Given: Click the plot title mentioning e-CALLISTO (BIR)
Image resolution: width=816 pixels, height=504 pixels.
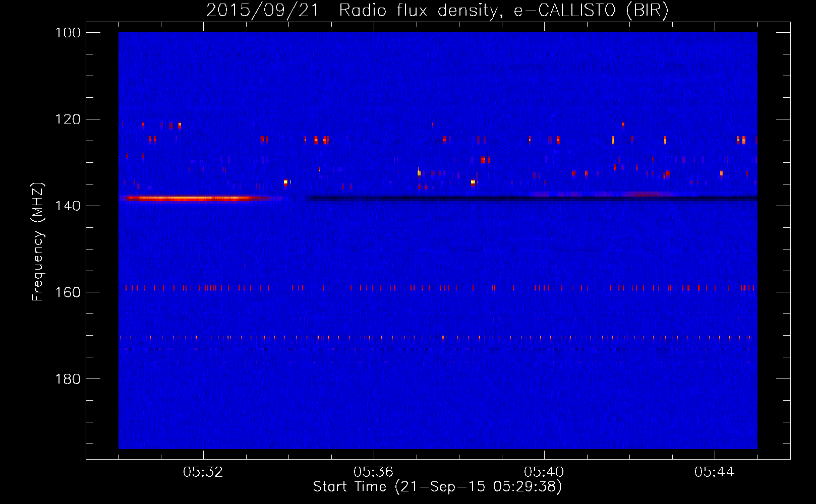Looking at the screenshot, I should tap(437, 11).
